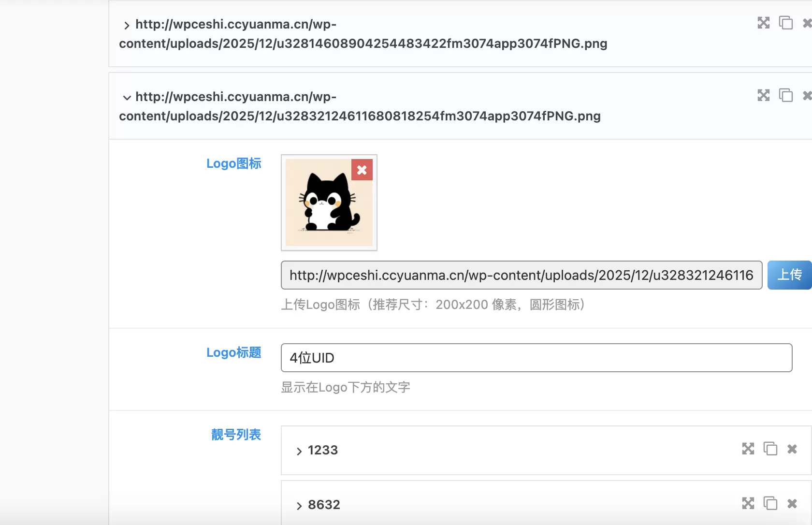Screen dimensions: 812x525
Task: Click the second group's URL title text
Action: coord(360,106)
